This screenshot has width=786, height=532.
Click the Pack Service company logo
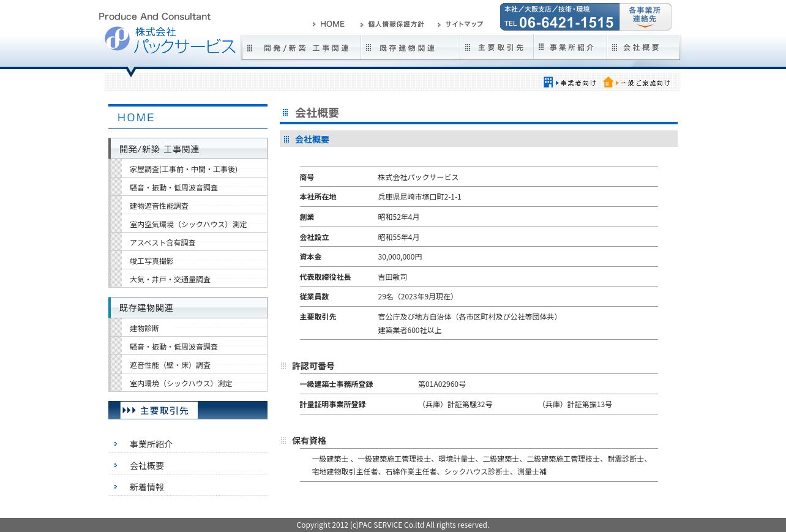[x=170, y=39]
